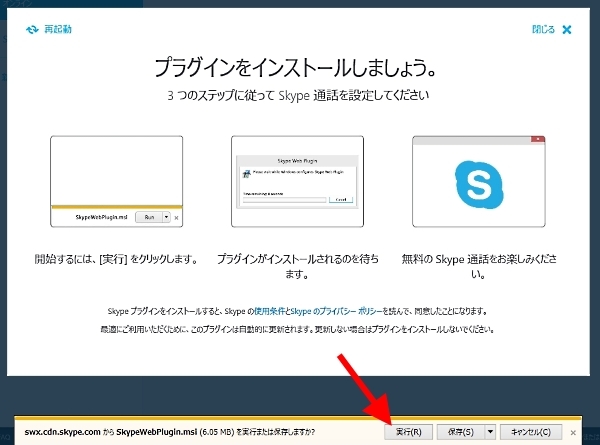Click the Skype logo thumbnail
The width and height of the screenshot is (600, 445).
point(479,181)
